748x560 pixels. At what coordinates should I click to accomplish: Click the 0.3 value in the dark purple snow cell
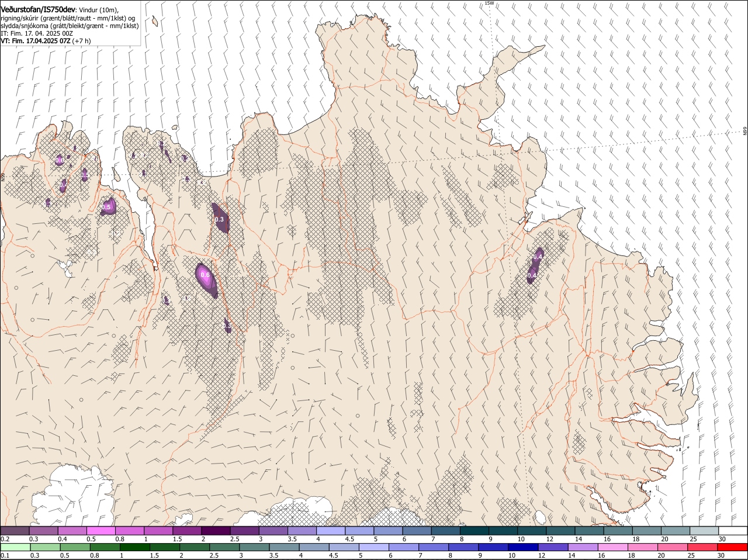(219, 220)
